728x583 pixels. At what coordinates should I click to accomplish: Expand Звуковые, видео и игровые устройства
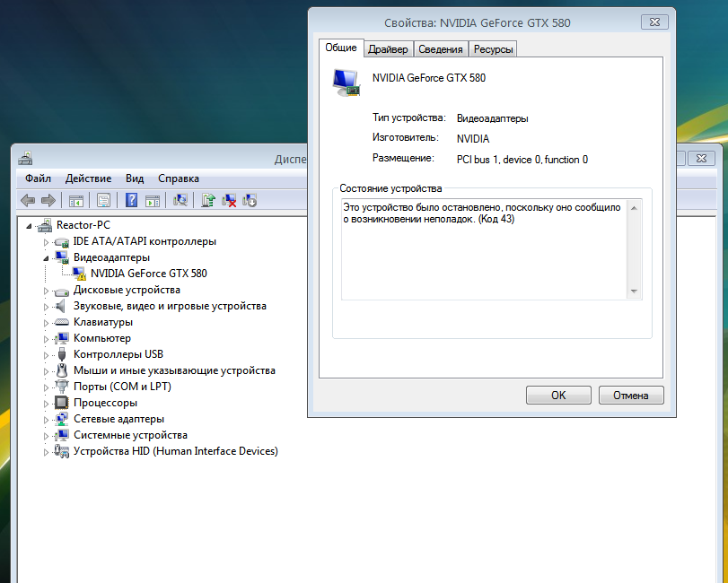click(46, 307)
